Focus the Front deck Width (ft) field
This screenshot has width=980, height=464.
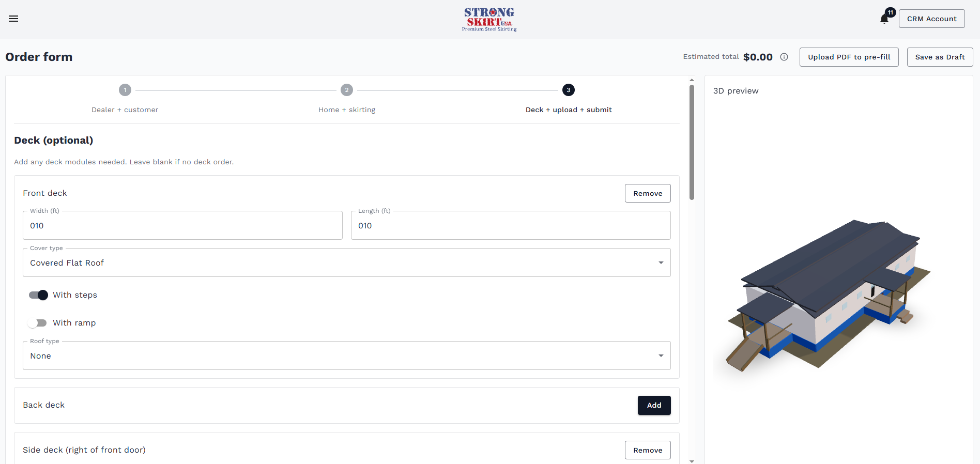[x=182, y=225]
